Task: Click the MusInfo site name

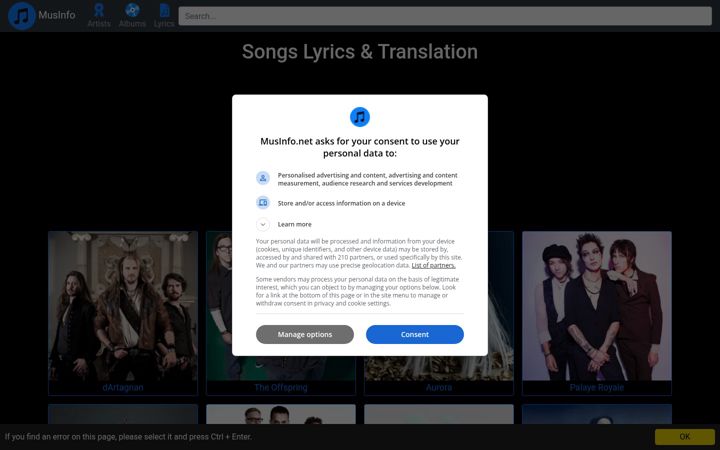Action: [57, 15]
